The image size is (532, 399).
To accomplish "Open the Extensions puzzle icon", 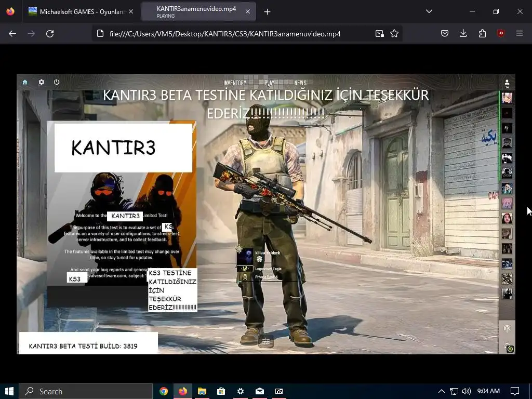I will (482, 33).
